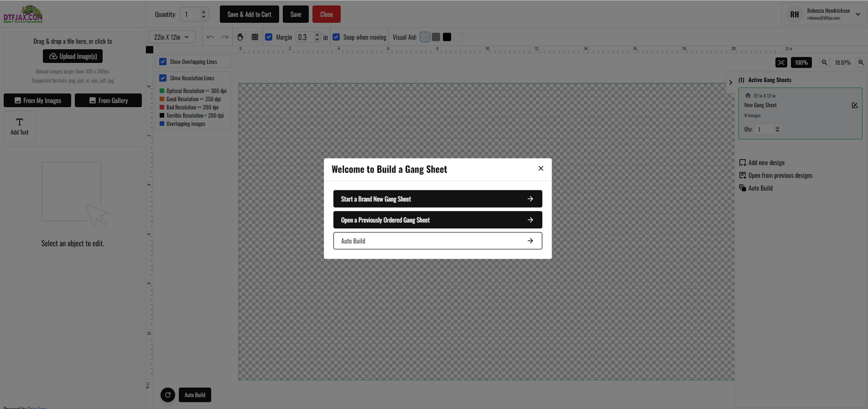The height and width of the screenshot is (409, 868).
Task: Collapse the Active Gang Sheets panel
Action: click(731, 83)
